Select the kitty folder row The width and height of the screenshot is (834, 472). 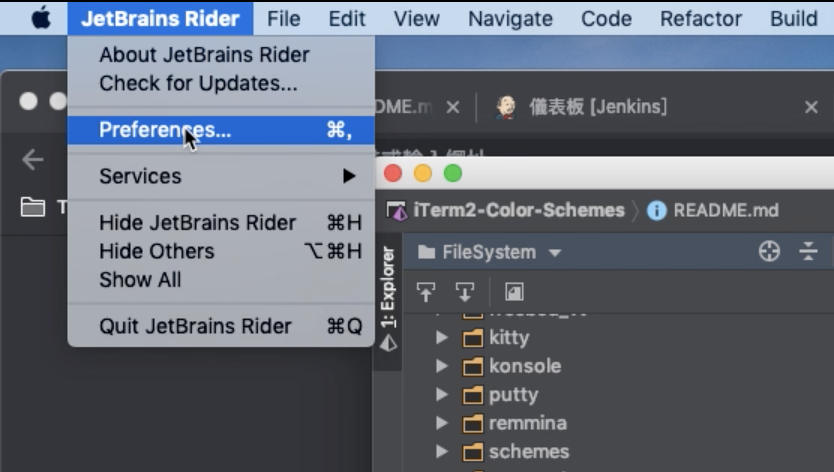point(618,337)
